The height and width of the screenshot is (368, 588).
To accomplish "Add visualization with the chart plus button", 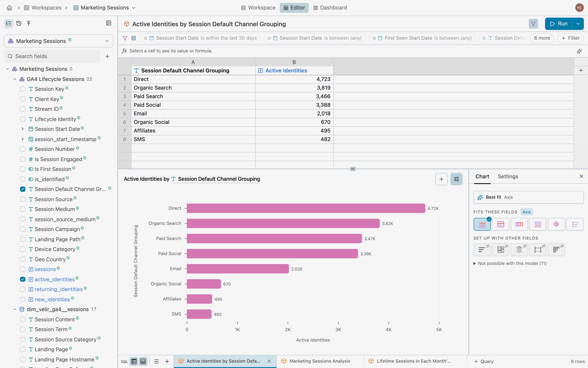I will (441, 179).
